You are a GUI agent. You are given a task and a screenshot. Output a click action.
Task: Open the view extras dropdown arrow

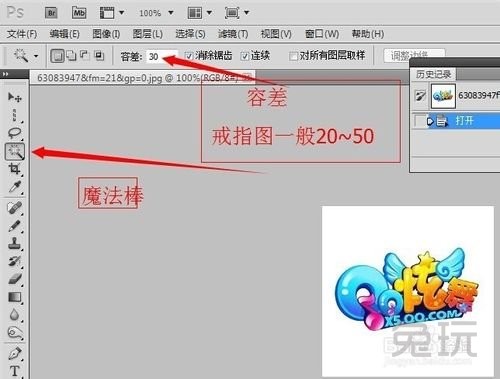[x=122, y=13]
